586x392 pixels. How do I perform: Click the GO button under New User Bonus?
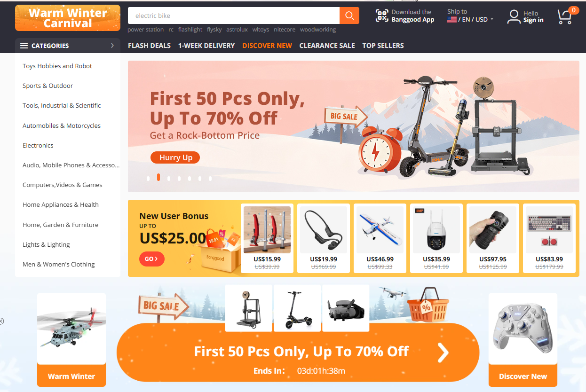pyautogui.click(x=152, y=259)
